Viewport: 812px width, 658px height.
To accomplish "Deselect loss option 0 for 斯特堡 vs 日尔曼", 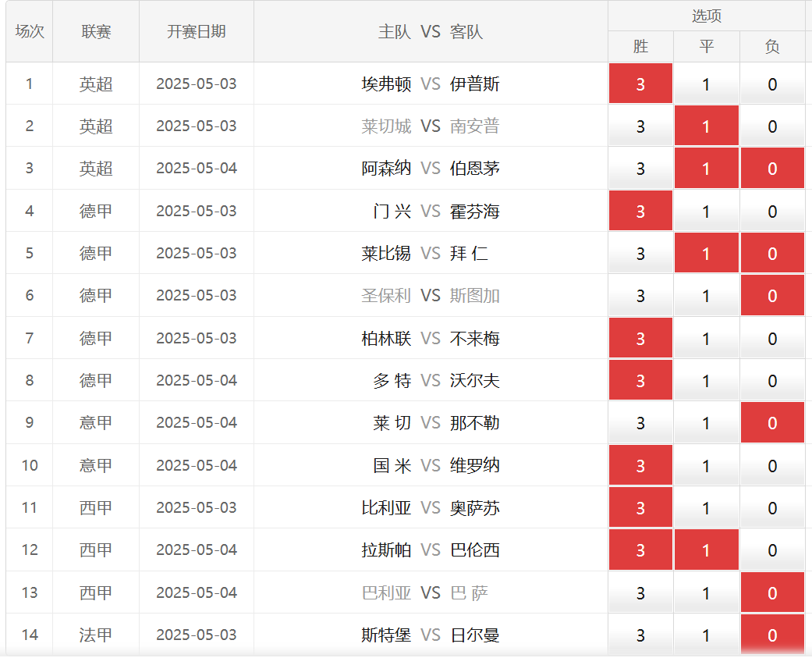I will pos(772,635).
